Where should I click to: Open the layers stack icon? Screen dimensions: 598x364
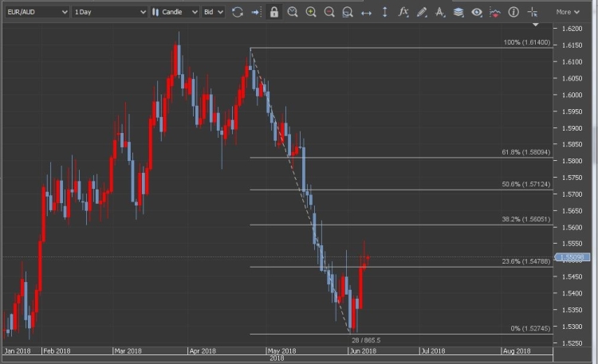coord(458,12)
